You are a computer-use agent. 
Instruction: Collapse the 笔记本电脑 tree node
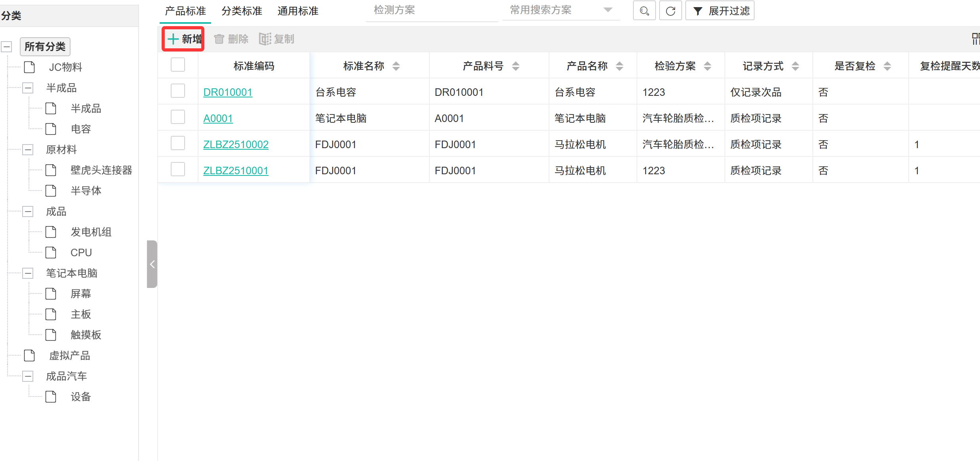click(x=28, y=273)
